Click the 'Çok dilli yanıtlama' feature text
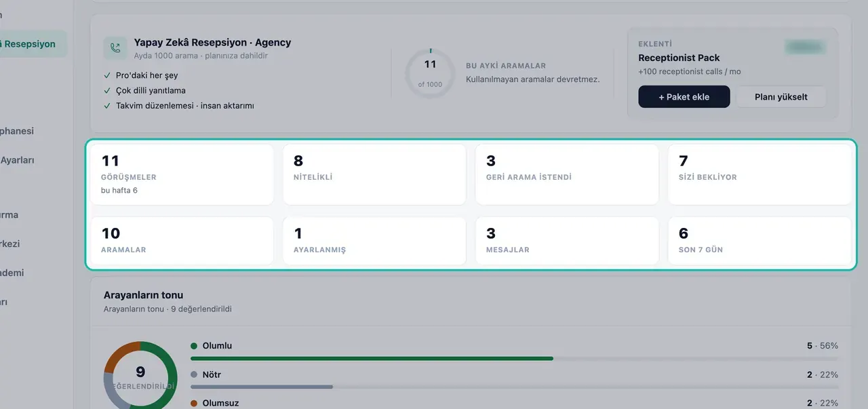This screenshot has width=868, height=409. click(x=151, y=90)
